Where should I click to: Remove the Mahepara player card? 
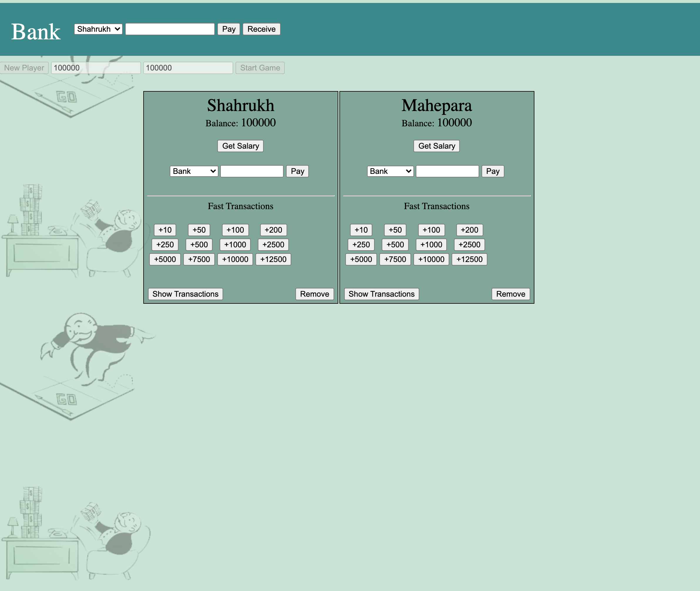tap(510, 294)
